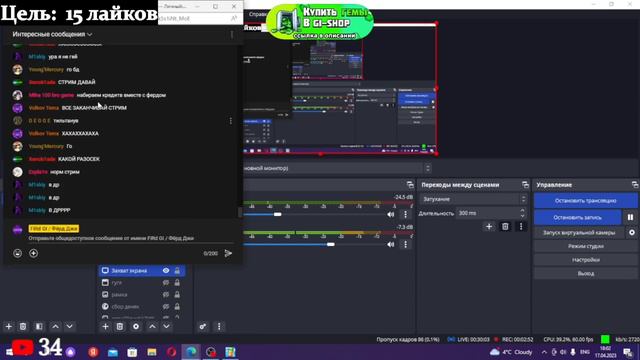Image resolution: width=640 pixels, height=360 pixels.
Task: Show hidden system tray icons
Action: pos(544,352)
